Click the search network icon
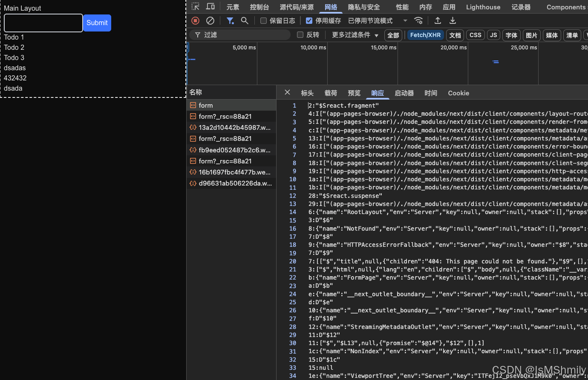The height and width of the screenshot is (380, 588). pos(245,20)
